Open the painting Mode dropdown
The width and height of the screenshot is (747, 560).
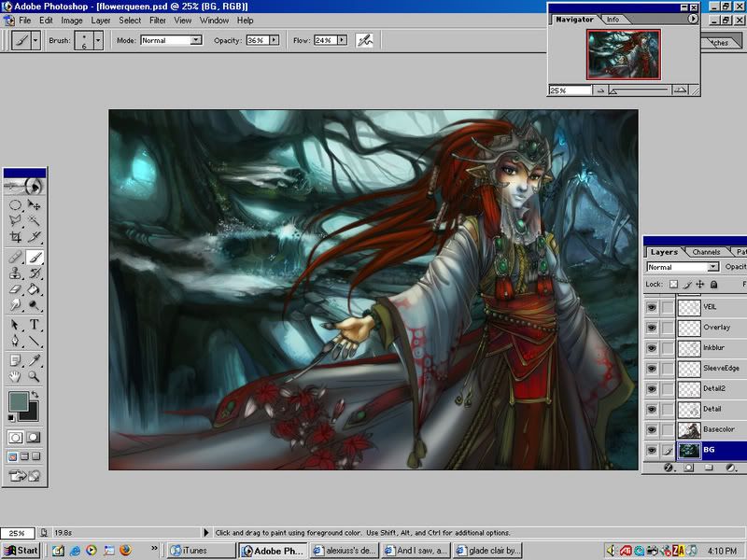(x=196, y=40)
